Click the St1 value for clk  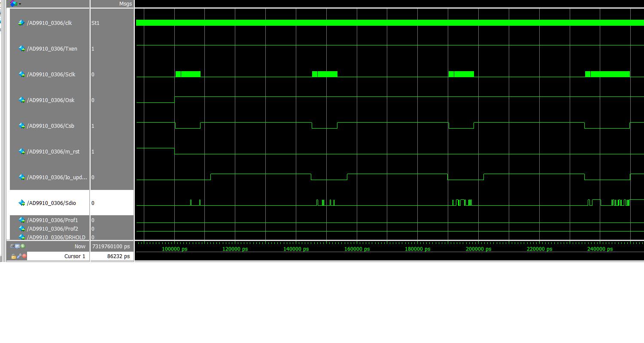(x=95, y=23)
